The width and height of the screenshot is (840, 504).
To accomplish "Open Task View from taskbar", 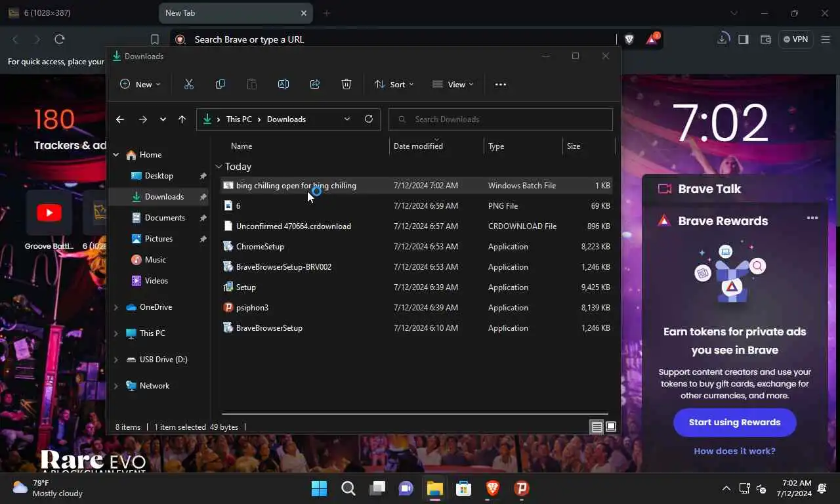I will [x=377, y=488].
